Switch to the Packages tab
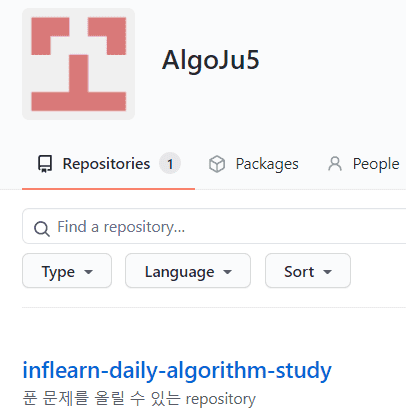The image size is (406, 416). click(x=254, y=164)
